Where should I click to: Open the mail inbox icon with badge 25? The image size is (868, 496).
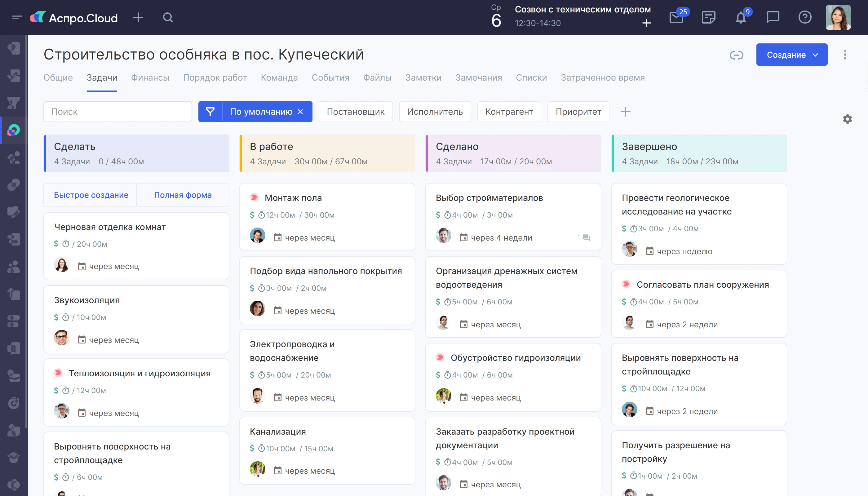click(x=676, y=17)
